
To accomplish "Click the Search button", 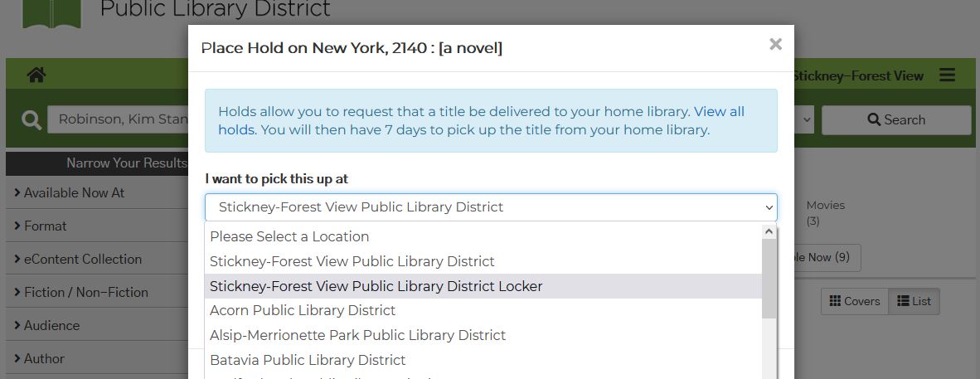I will click(x=896, y=120).
